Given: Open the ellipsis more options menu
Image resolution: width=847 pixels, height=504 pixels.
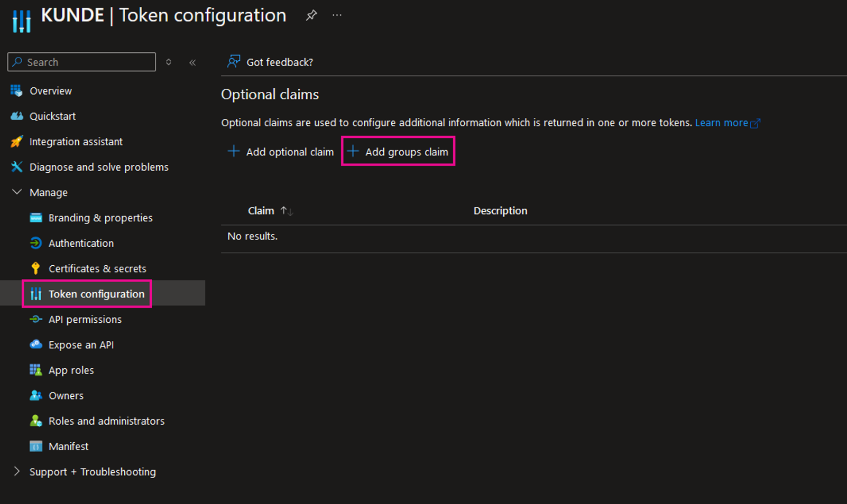Looking at the screenshot, I should (337, 15).
